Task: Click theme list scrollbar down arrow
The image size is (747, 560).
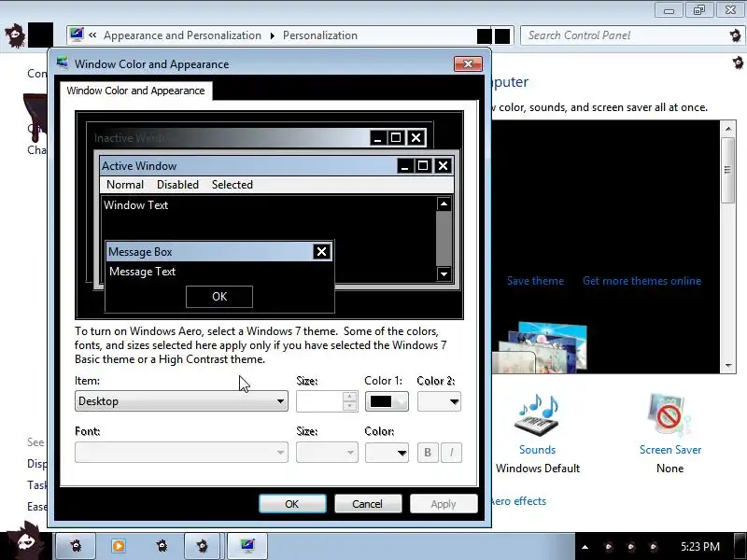Action: 728,366
